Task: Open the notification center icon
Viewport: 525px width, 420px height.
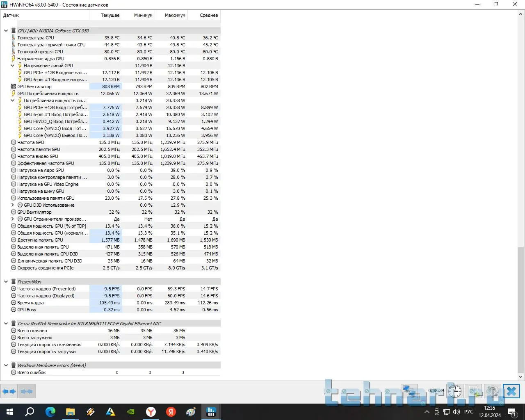Action: 512,412
